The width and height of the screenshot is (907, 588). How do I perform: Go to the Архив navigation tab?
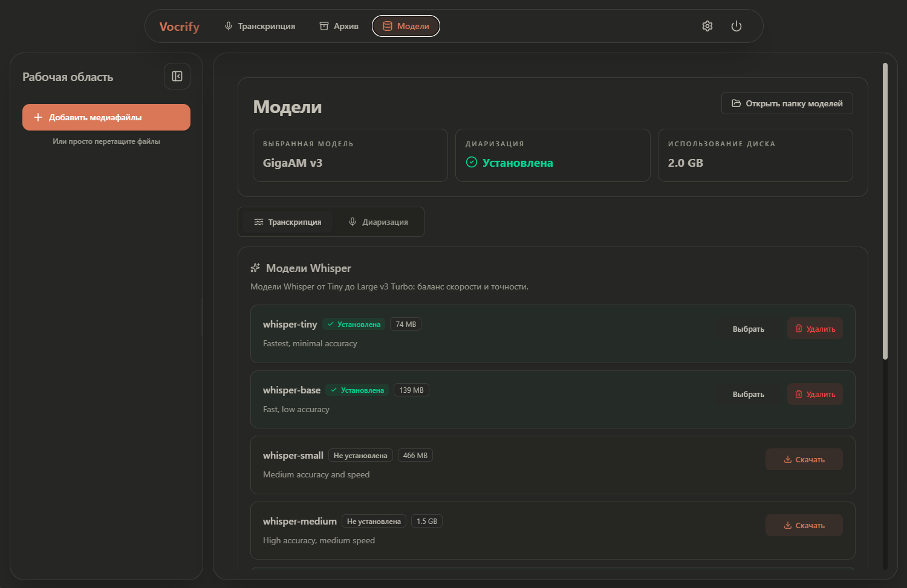(x=339, y=26)
